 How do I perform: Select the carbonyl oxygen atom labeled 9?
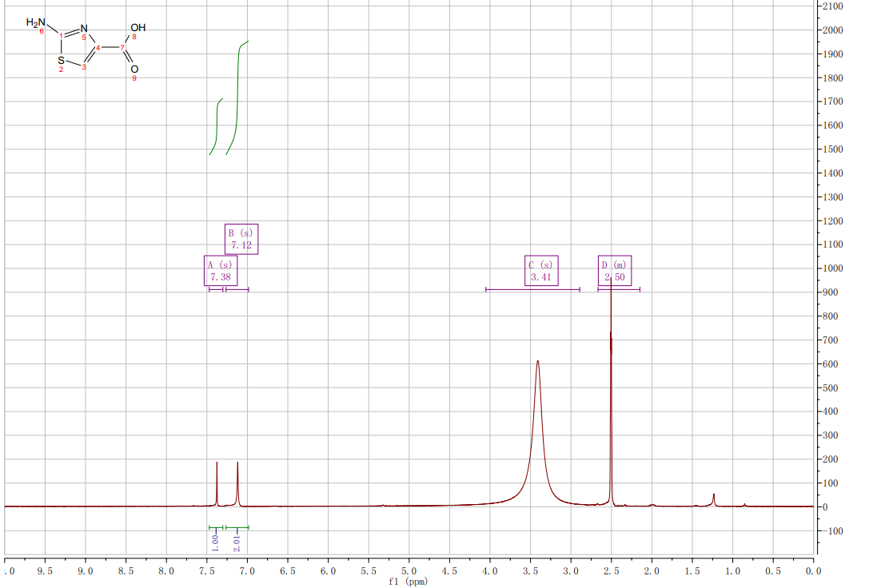pyautogui.click(x=134, y=69)
